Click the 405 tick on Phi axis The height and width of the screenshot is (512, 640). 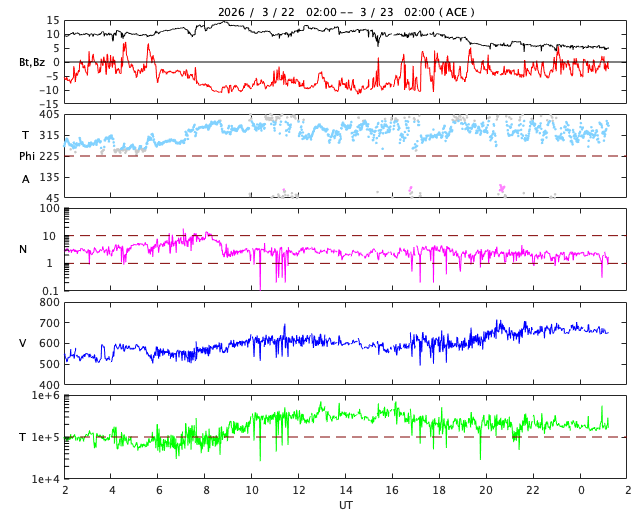(49, 115)
